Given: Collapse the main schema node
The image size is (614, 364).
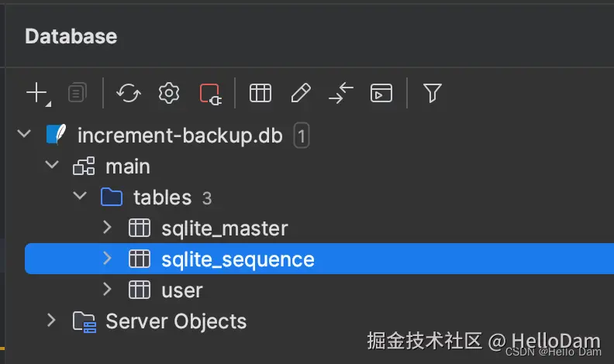Looking at the screenshot, I should [52, 166].
